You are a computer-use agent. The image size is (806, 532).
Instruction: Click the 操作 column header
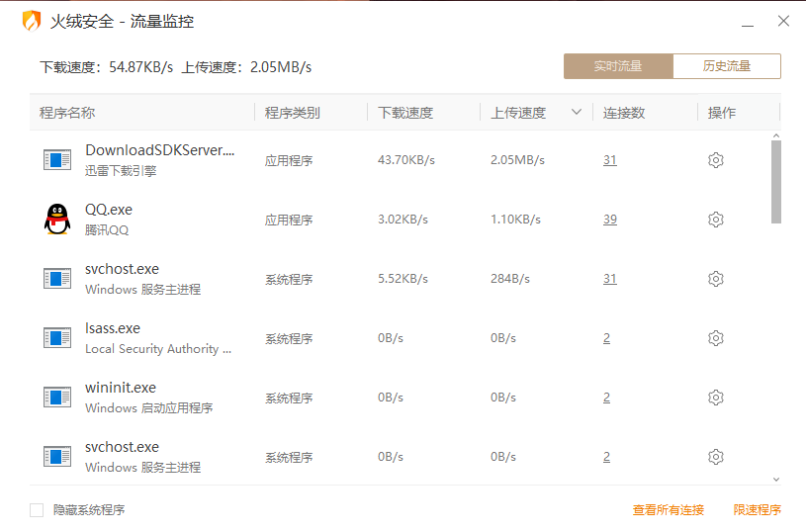(722, 113)
